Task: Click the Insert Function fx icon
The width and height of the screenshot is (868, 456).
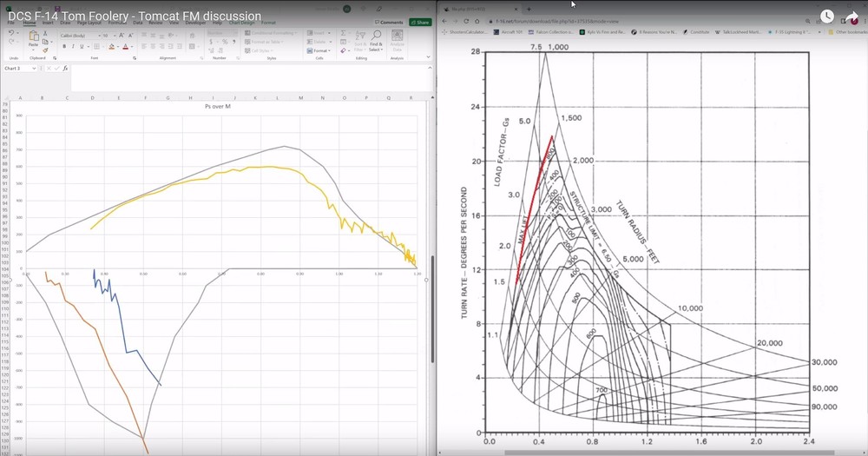Action: pos(65,68)
